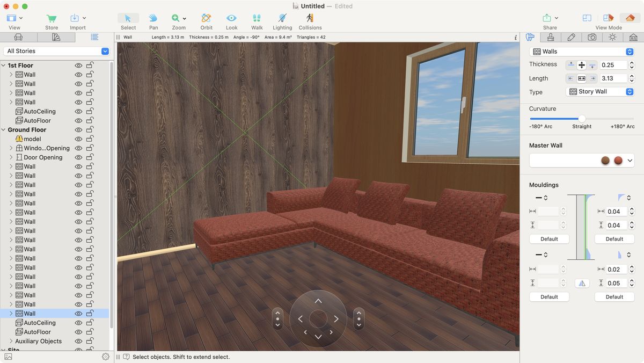644x363 pixels.
Task: Open the Lighting toolbar control
Action: tap(282, 20)
